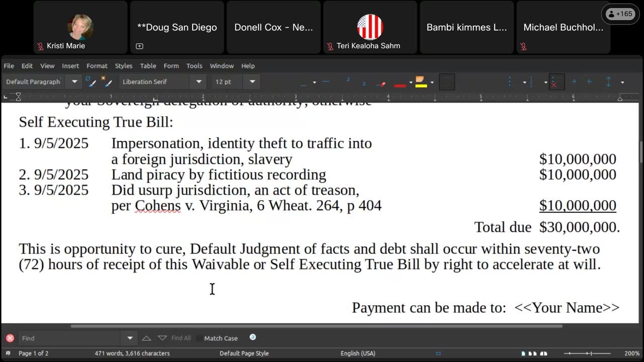Open the Help menu
Viewport: 644px width, 362px height.
point(248,66)
